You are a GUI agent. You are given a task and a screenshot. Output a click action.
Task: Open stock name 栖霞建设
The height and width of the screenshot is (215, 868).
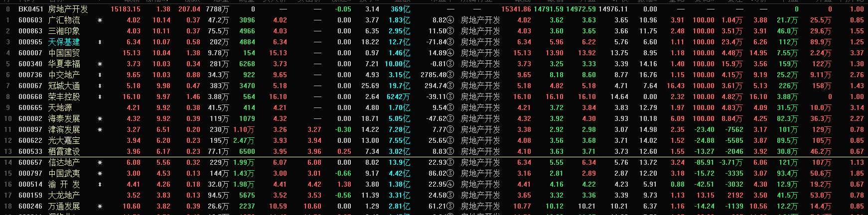pos(64,152)
